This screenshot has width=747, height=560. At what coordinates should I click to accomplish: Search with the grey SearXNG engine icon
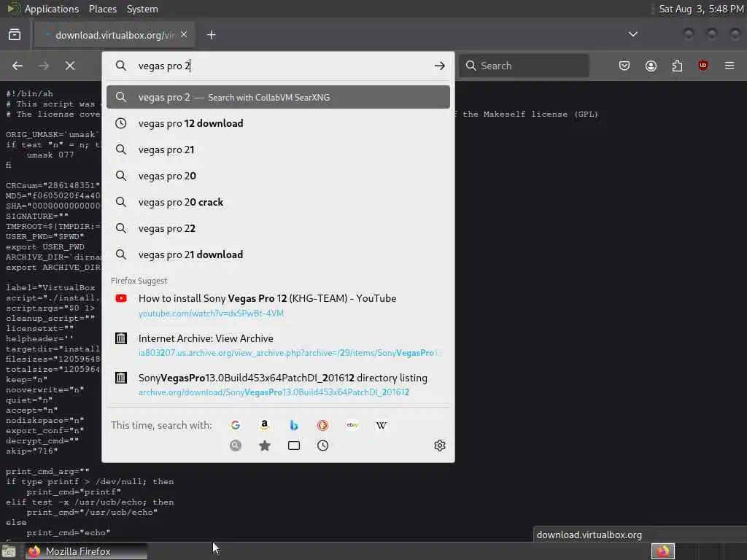[236, 446]
